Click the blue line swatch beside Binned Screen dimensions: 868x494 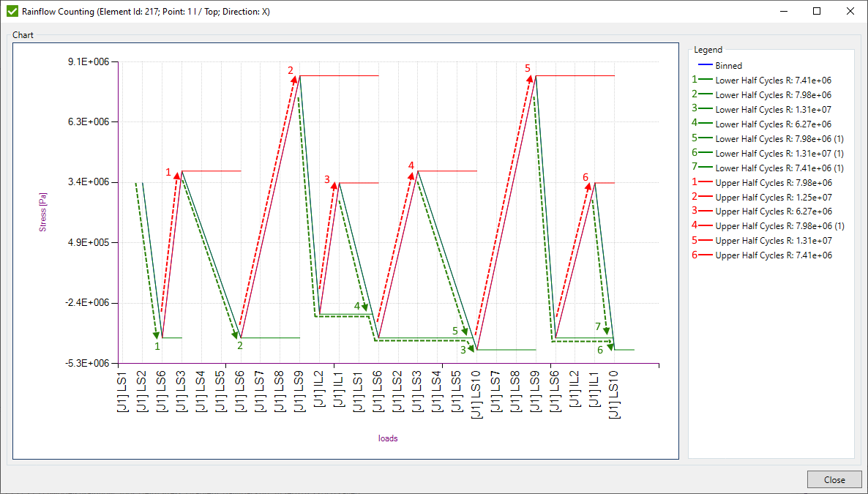click(x=704, y=66)
